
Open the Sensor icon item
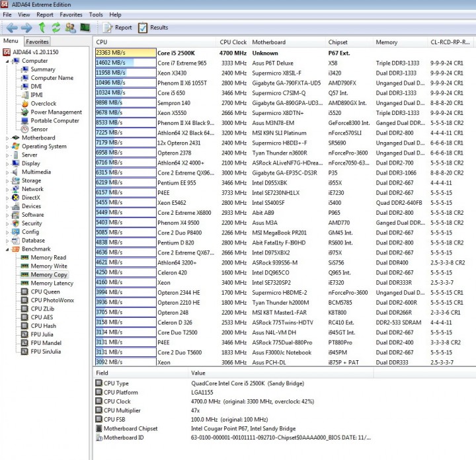point(25,130)
